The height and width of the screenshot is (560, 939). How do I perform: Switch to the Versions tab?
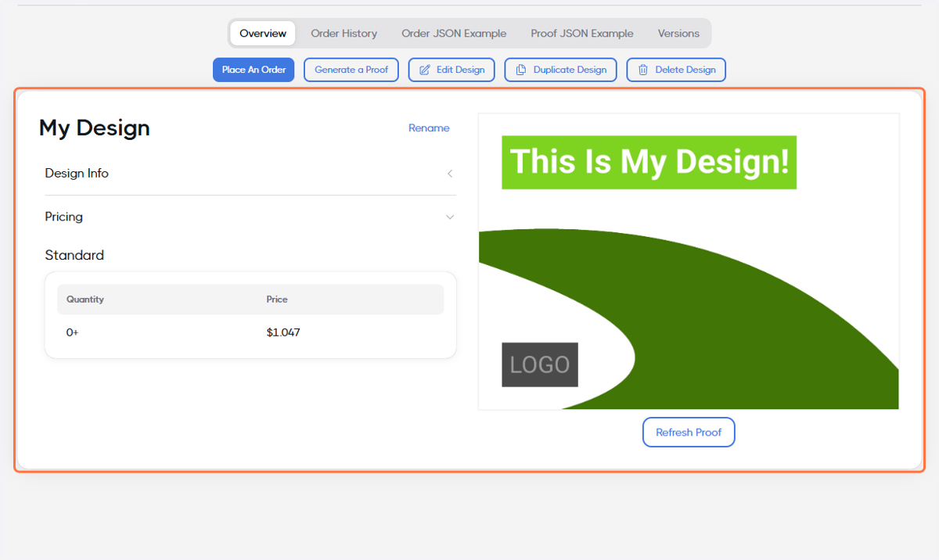678,34
